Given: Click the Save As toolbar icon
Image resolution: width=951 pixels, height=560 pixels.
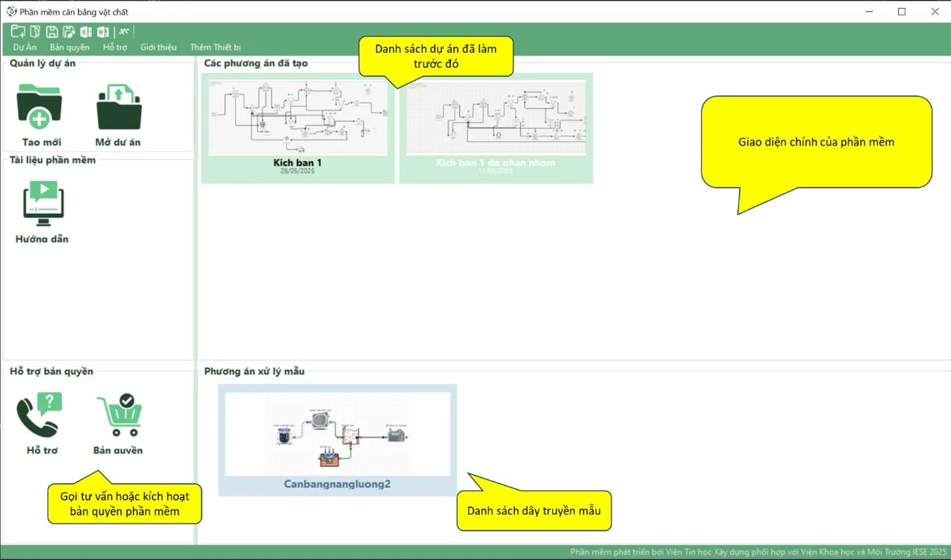Looking at the screenshot, I should point(69,31).
